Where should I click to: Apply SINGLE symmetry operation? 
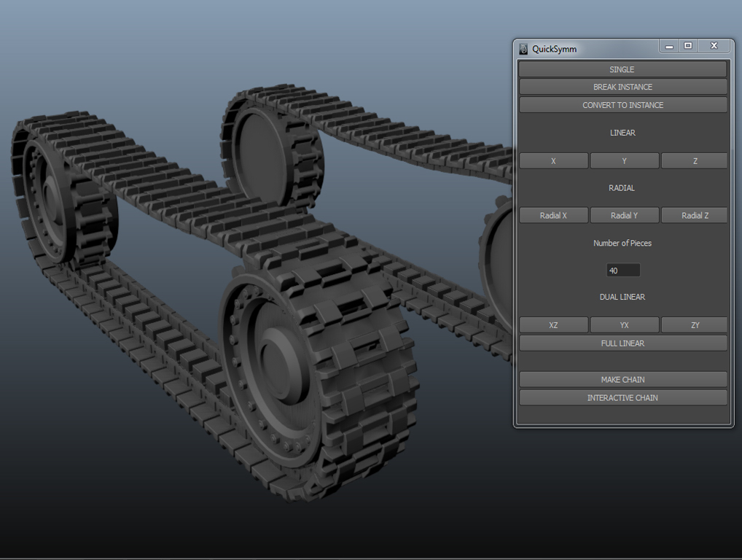pos(622,69)
